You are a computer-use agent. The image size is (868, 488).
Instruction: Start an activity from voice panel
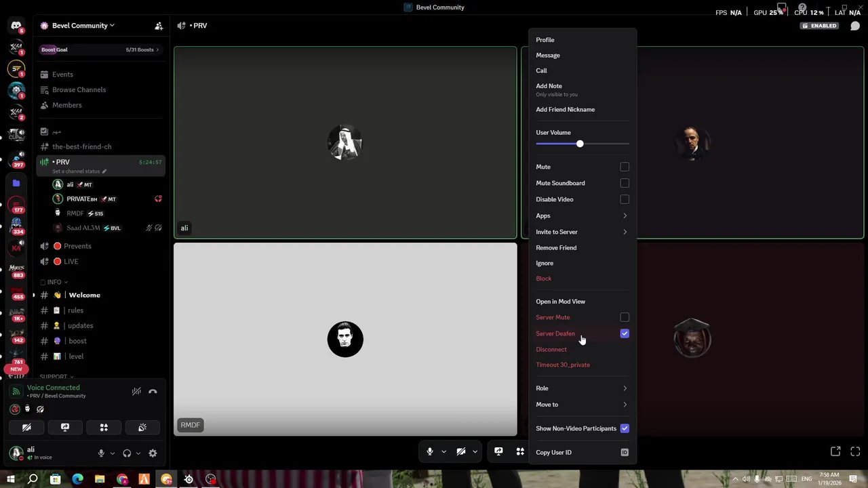[x=104, y=428]
